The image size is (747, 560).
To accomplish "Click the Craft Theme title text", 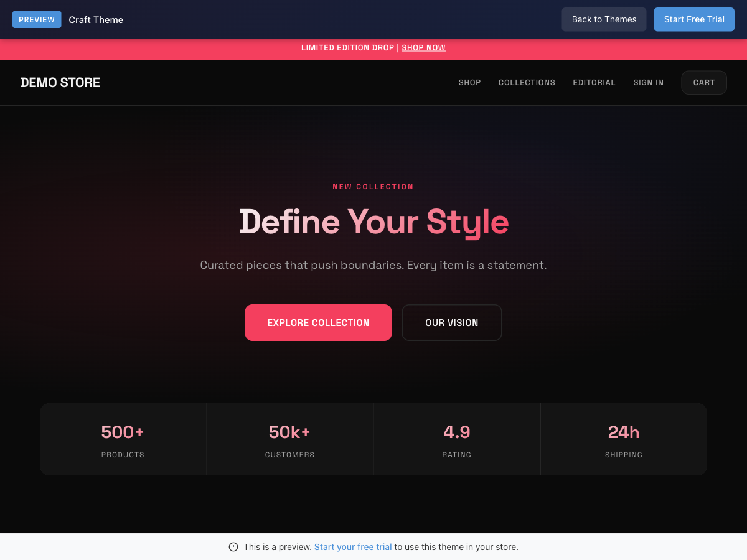I will pos(96,20).
